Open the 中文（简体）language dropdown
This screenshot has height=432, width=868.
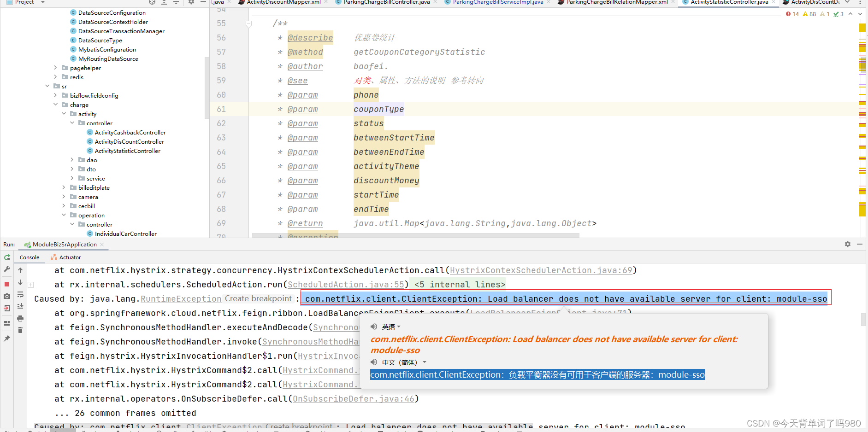425,362
